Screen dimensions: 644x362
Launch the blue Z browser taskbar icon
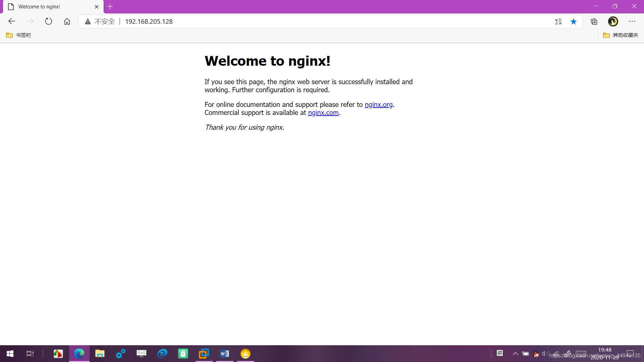162,354
